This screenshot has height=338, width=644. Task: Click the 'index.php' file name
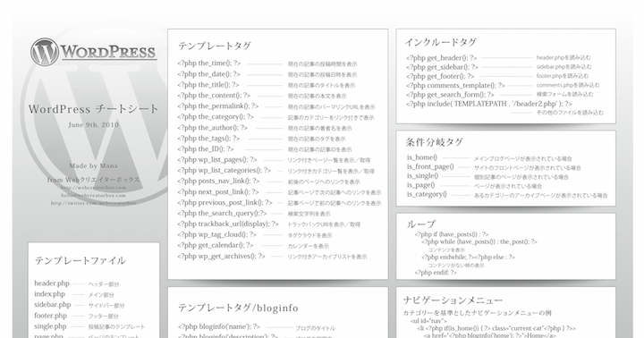(x=50, y=294)
